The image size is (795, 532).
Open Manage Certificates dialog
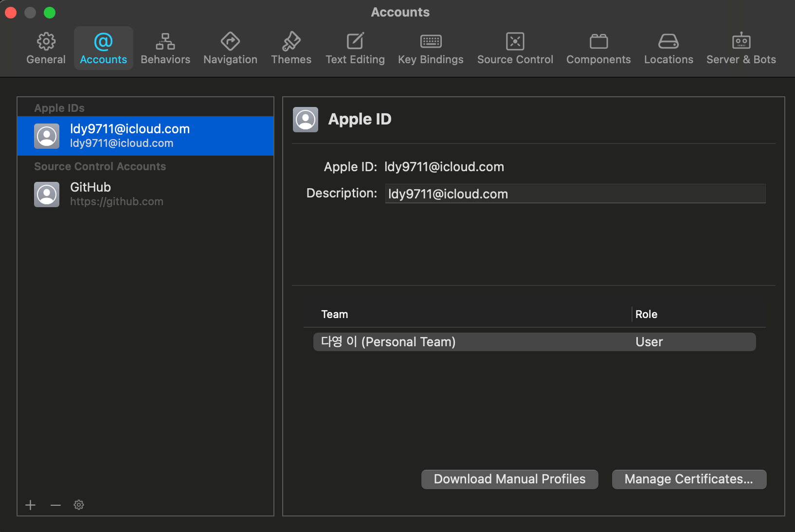pos(689,479)
